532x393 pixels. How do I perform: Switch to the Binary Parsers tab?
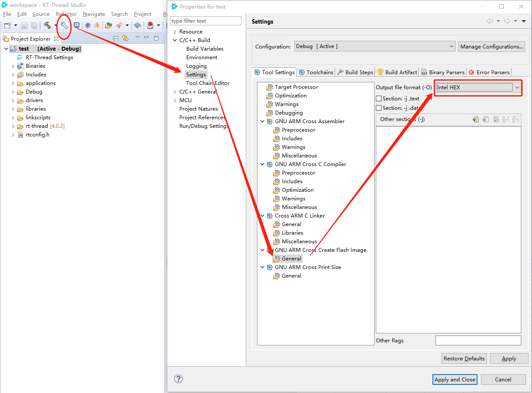(443, 73)
